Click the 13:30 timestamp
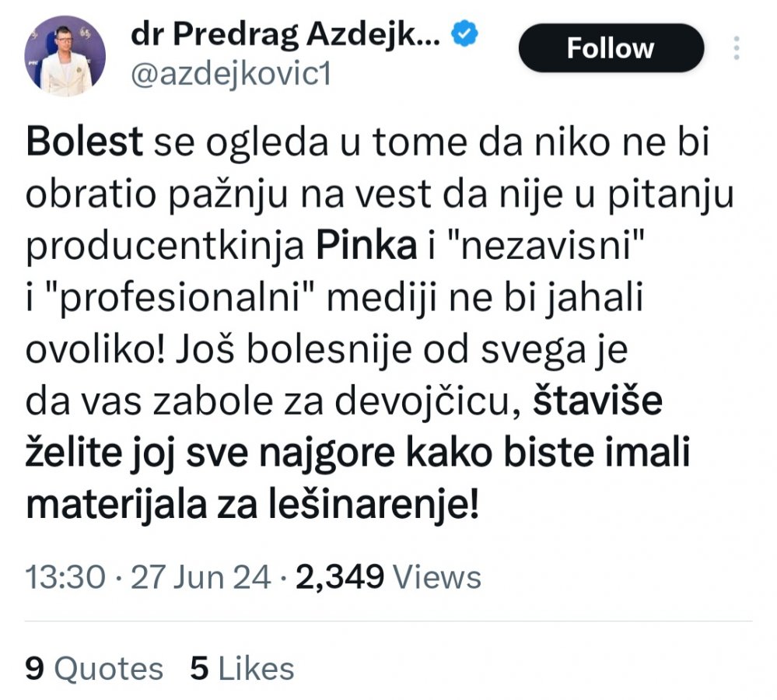Image resolution: width=777 pixels, height=700 pixels. tap(65, 578)
